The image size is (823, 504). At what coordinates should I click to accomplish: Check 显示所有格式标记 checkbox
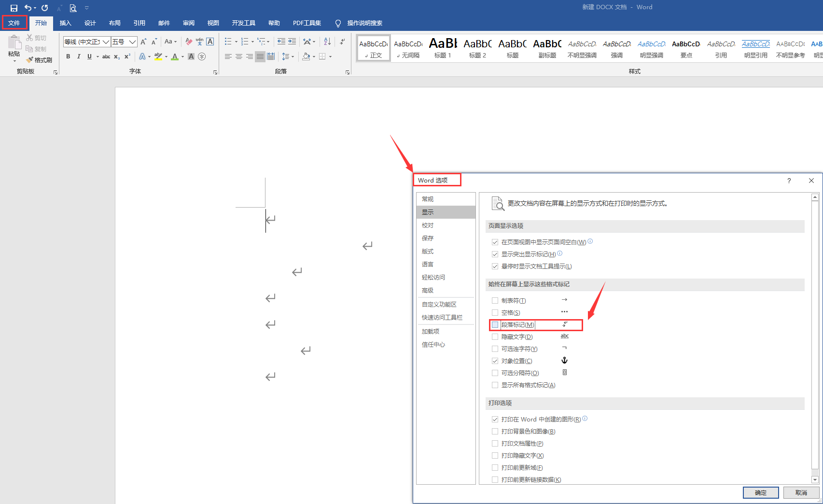tap(495, 385)
